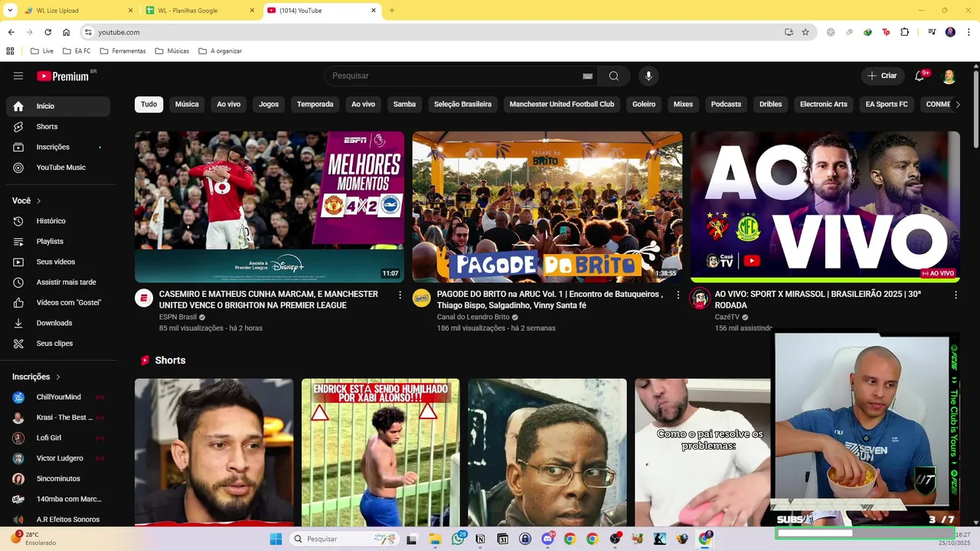Click the install app icon in address bar
Image resolution: width=980 pixels, height=551 pixels.
click(789, 32)
